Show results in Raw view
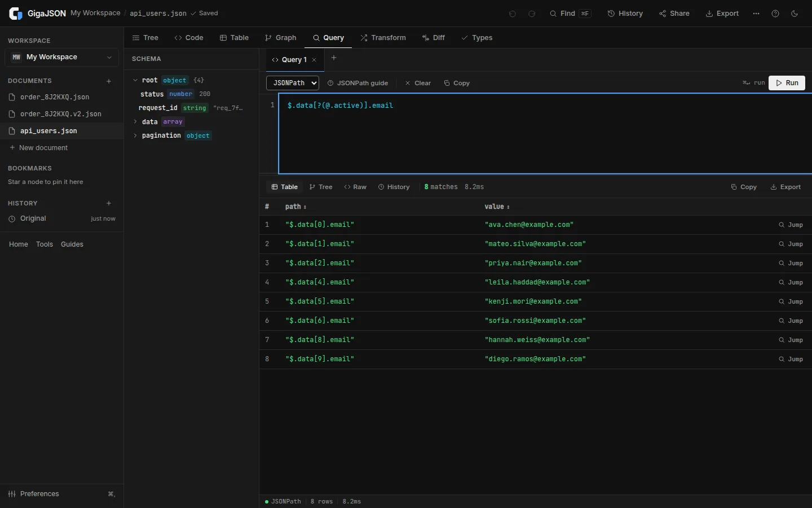 coord(355,187)
